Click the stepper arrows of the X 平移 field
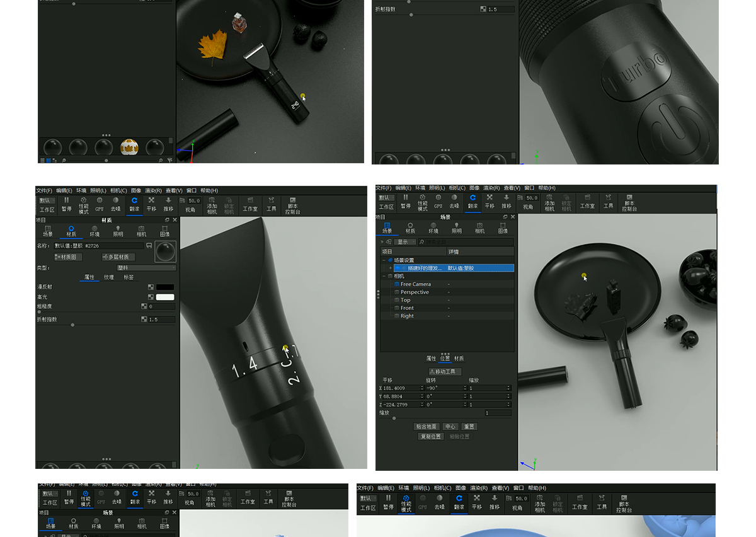The image size is (756, 537). pyautogui.click(x=422, y=388)
